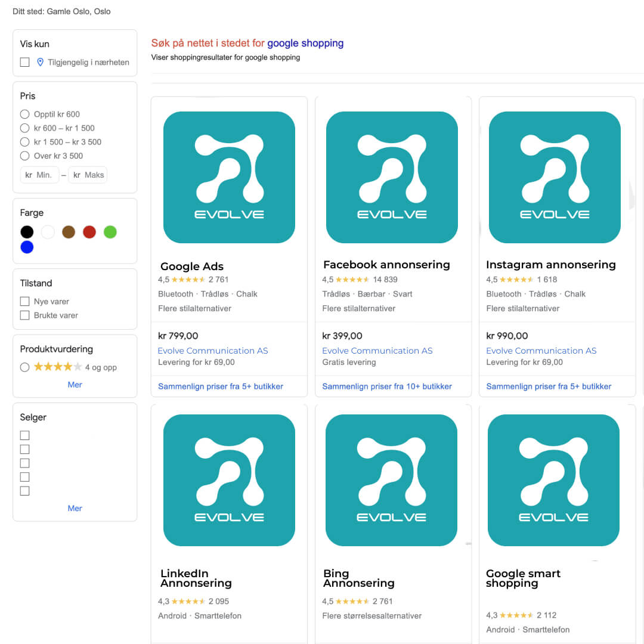Click Sammenlign priser fra 10+ butikker
Image resolution: width=644 pixels, height=644 pixels.
click(387, 386)
